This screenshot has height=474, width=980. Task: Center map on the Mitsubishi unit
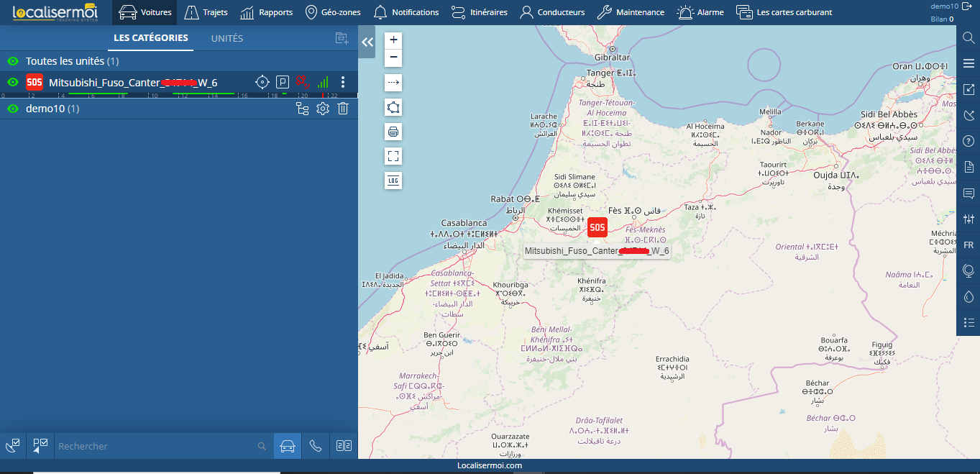[x=262, y=82]
